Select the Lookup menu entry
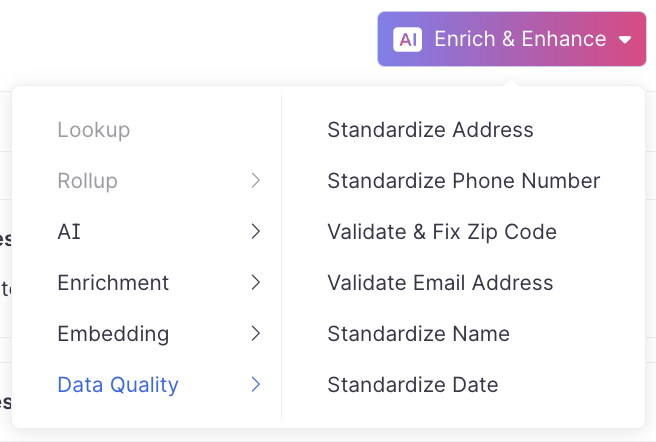 pos(94,130)
